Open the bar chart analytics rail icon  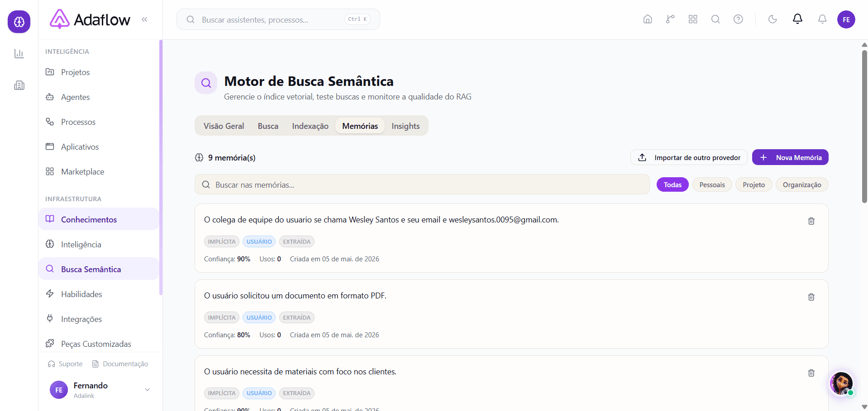tap(19, 54)
